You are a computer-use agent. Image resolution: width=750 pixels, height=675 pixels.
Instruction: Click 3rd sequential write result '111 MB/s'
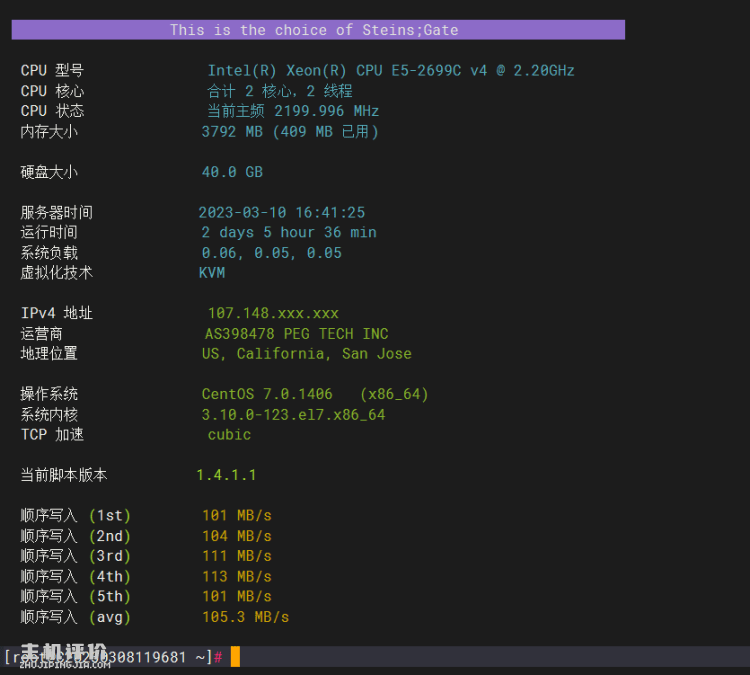[x=237, y=556]
